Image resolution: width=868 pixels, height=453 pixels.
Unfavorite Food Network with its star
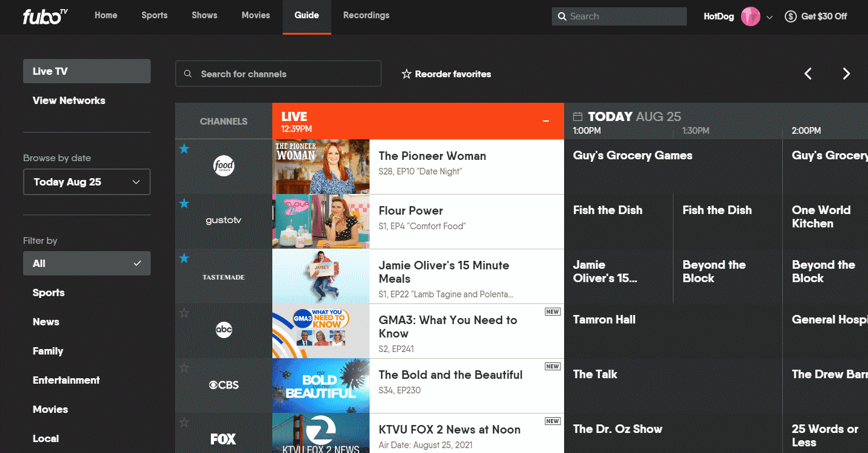pyautogui.click(x=184, y=149)
